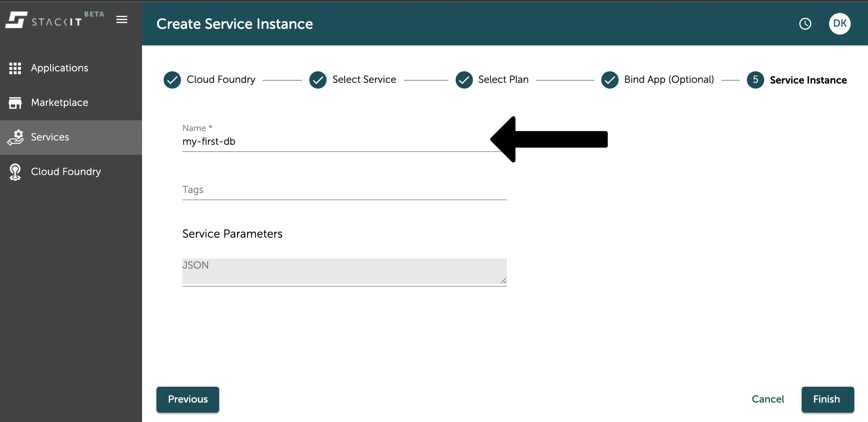The width and height of the screenshot is (868, 422).
Task: Open the hamburger navigation menu
Action: coord(121,20)
